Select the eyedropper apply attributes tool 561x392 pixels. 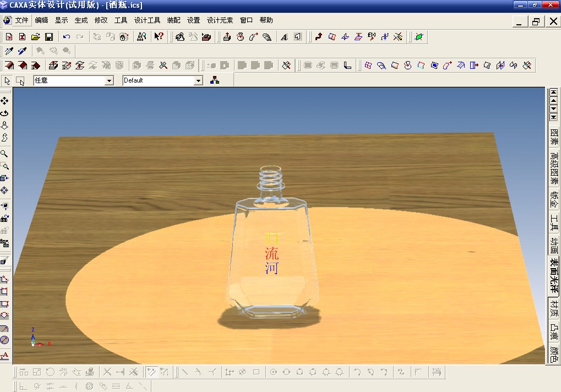coord(22,51)
